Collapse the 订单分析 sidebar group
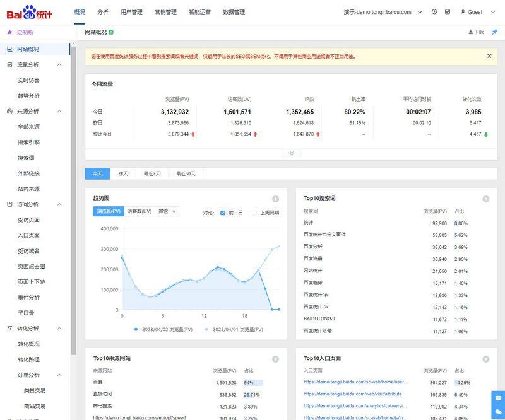 (x=59, y=375)
